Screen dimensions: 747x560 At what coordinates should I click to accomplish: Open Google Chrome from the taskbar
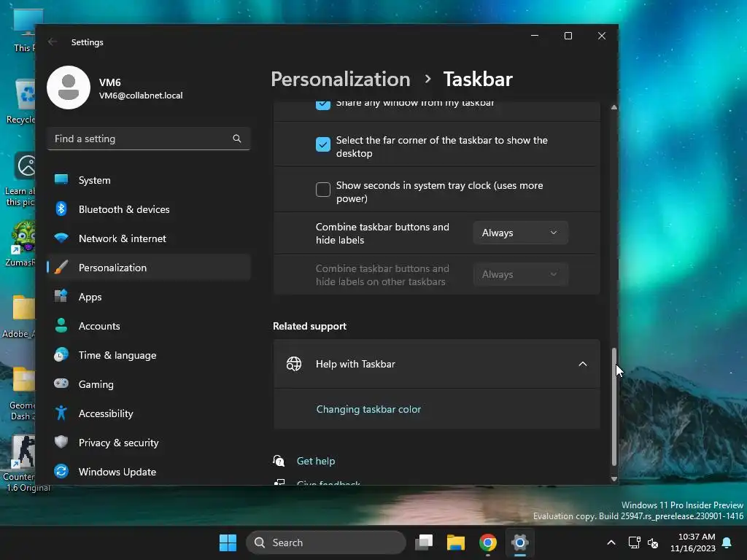tap(488, 542)
